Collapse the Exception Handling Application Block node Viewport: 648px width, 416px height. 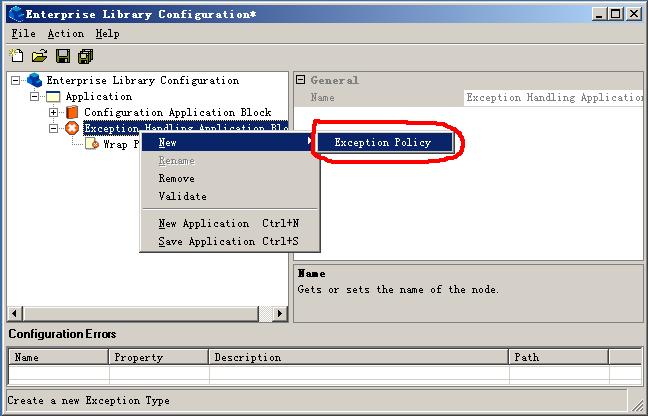click(x=54, y=128)
